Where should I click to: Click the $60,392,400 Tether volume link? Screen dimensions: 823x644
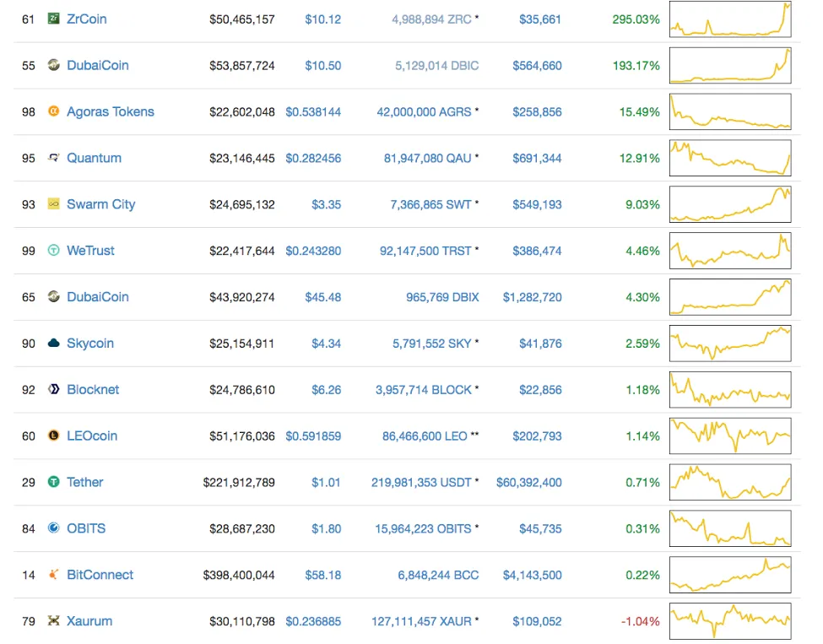tap(529, 482)
